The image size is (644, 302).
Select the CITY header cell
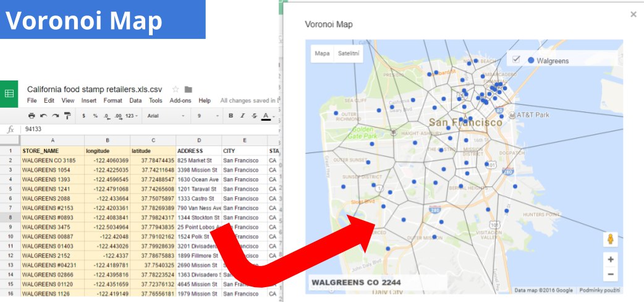tap(244, 150)
